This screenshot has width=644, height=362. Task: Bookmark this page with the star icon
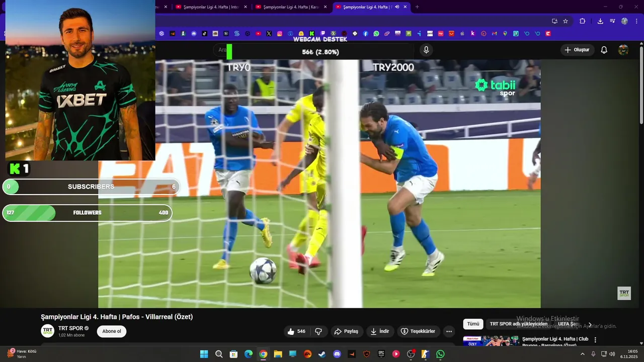(566, 21)
